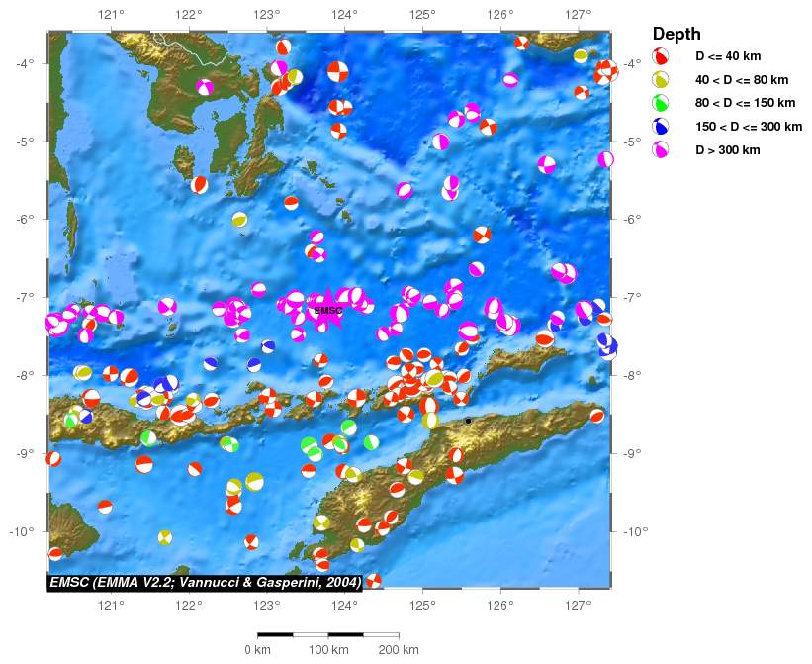Viewport: 812px width, 664px height.
Task: Click the yellow 40–80 km legend symbol
Action: tap(660, 80)
